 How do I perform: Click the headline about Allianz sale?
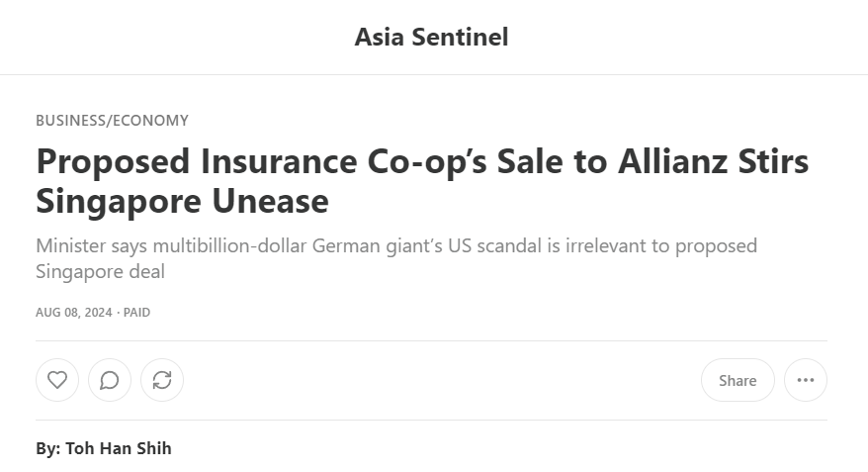tap(422, 181)
